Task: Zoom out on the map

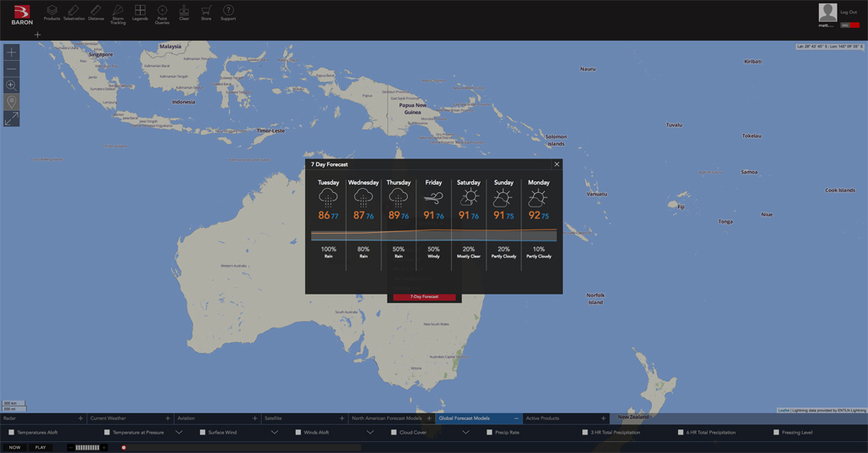Action: 11,69
